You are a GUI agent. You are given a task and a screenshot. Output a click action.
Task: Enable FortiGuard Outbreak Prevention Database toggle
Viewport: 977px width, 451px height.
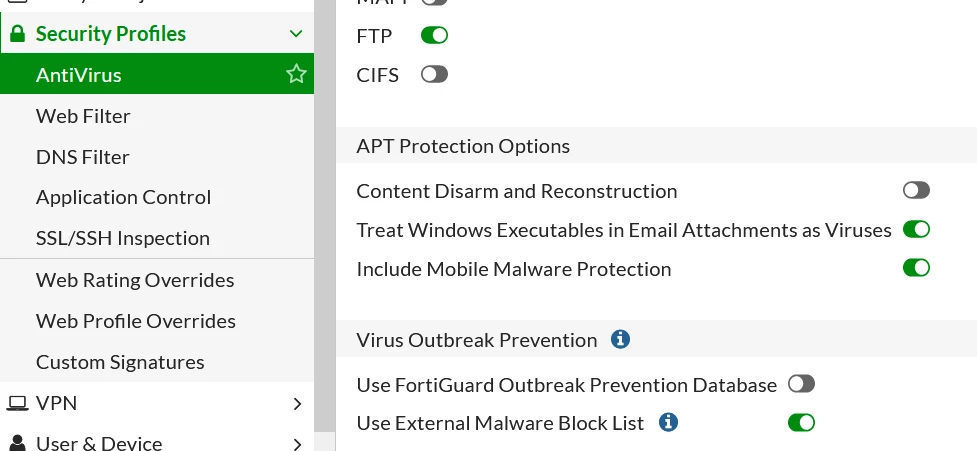point(801,384)
